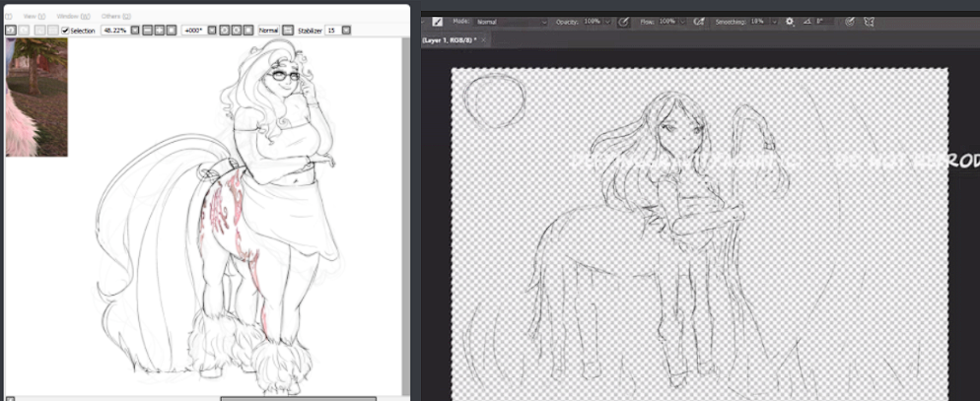Click the redo button in SAI toolbar
This screenshot has width=980, height=401.
tap(24, 30)
